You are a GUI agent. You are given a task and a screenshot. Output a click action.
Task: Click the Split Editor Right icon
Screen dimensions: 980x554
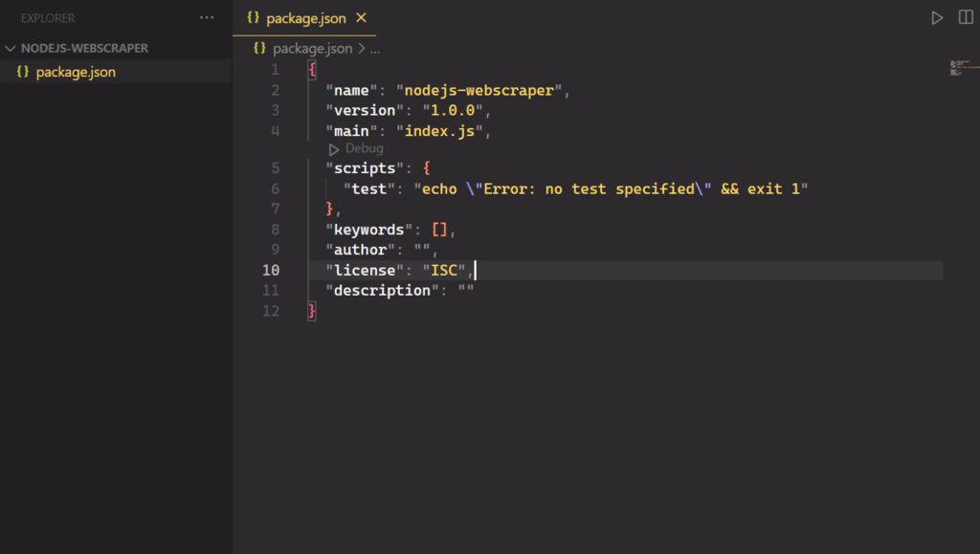966,18
